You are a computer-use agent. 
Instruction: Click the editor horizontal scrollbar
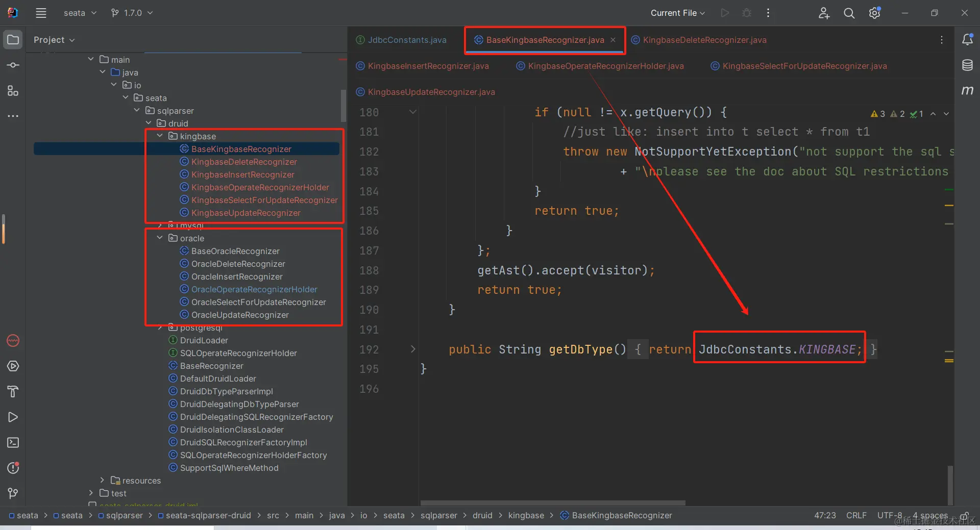coord(553,503)
